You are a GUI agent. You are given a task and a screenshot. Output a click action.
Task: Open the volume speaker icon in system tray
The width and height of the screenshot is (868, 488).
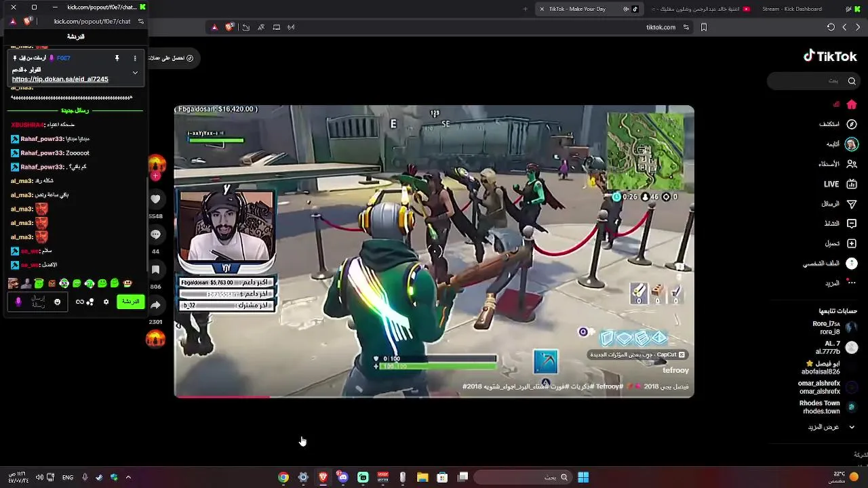pos(39,477)
